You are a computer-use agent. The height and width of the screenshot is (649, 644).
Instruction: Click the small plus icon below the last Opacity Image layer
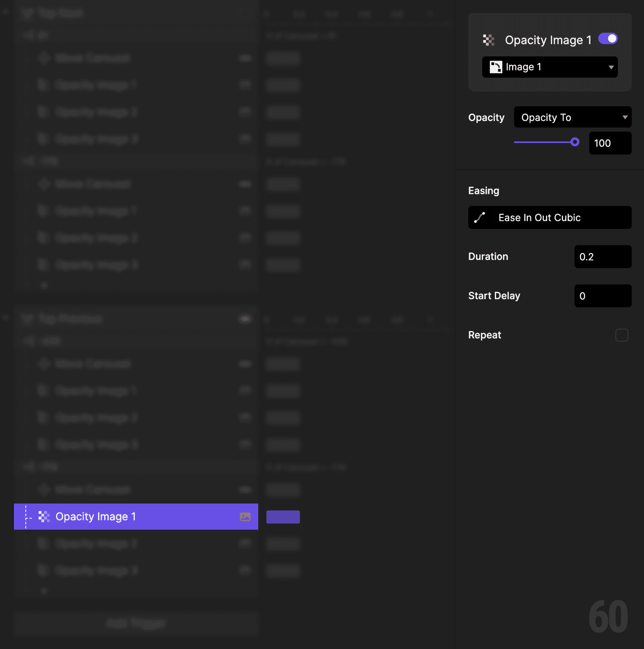[x=44, y=591]
